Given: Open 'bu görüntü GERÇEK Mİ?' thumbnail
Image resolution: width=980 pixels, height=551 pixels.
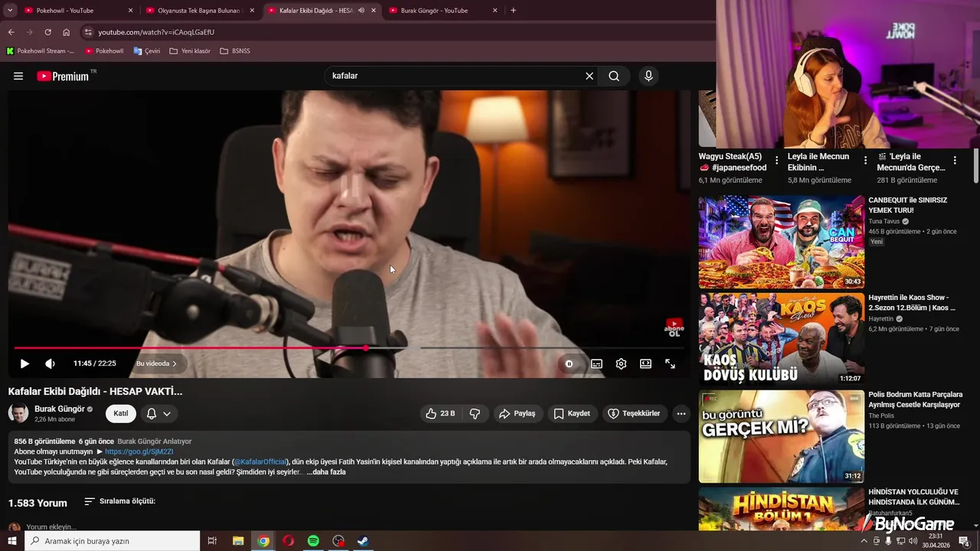Looking at the screenshot, I should click(782, 437).
